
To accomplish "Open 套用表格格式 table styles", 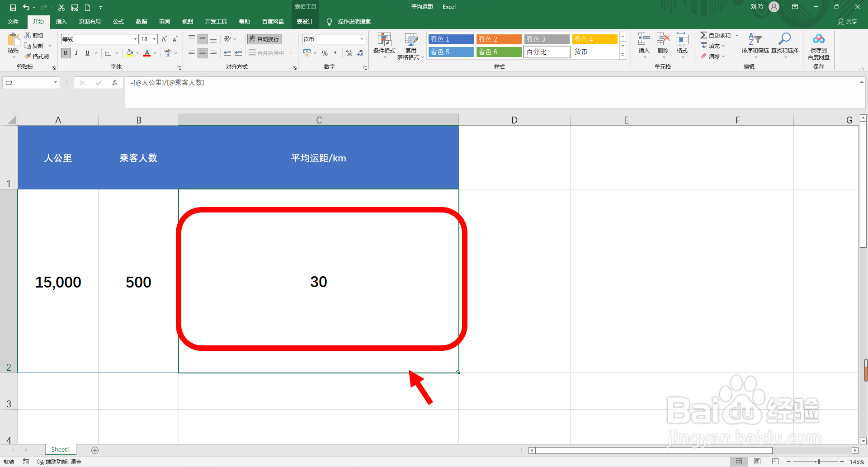I will click(410, 46).
